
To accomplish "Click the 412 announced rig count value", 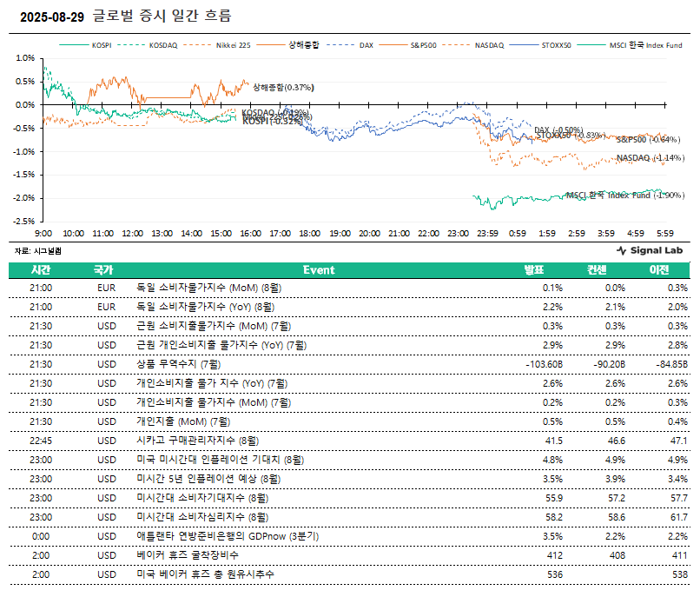I will 555,555.
